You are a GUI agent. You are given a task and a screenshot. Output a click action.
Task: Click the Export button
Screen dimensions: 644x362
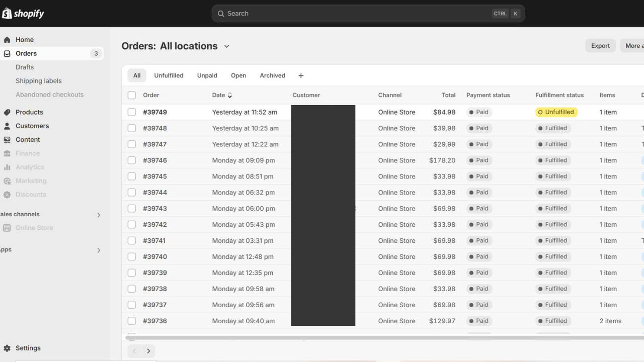click(x=600, y=46)
